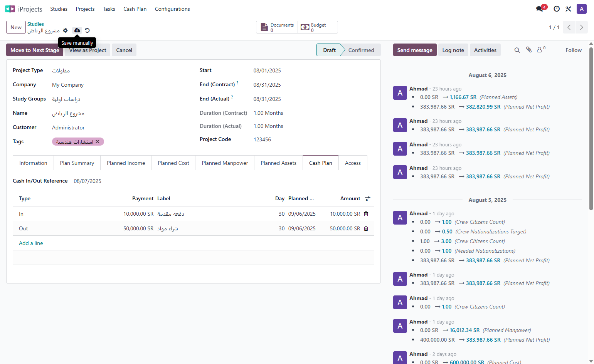Click Send message in chatter
Screen dimensions: 594x364
[415, 50]
